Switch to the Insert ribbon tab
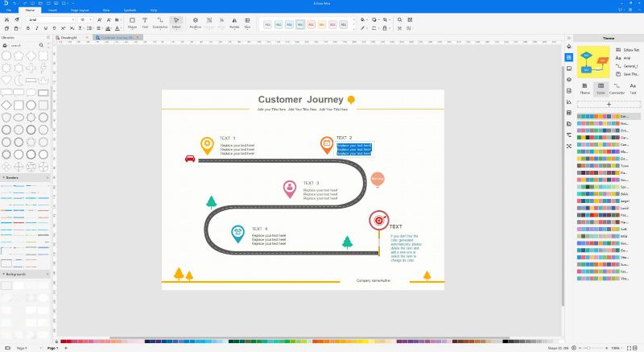Screen dimensions: 644x352 pos(52,10)
